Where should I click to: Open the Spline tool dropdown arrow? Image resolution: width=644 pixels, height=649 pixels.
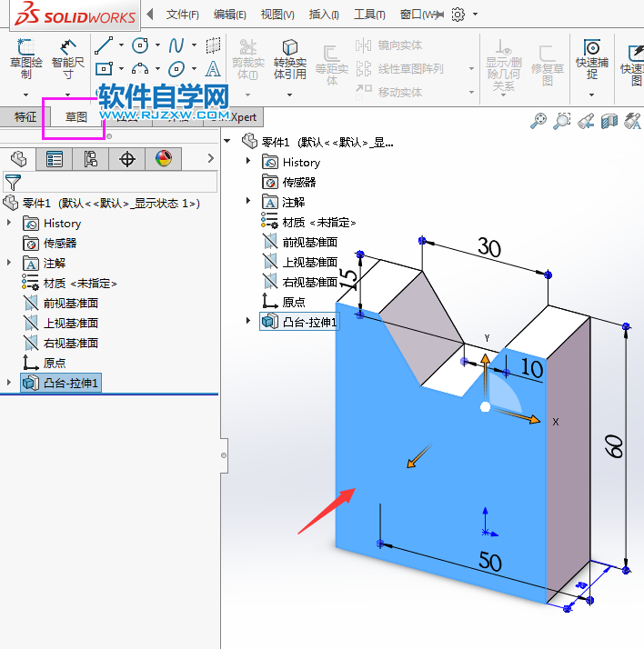pyautogui.click(x=195, y=45)
